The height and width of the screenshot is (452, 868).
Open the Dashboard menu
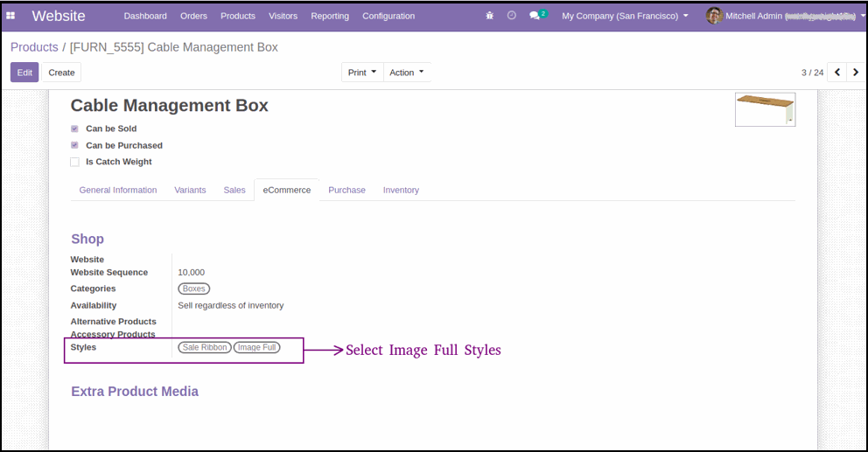pyautogui.click(x=145, y=16)
